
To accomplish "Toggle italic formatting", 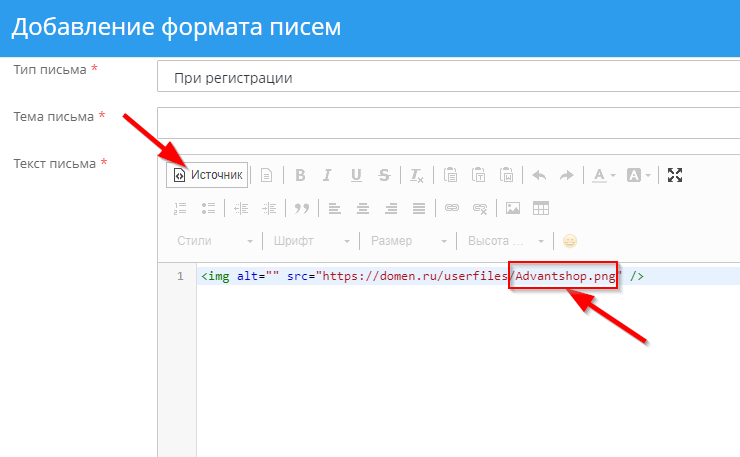I will [x=326, y=175].
